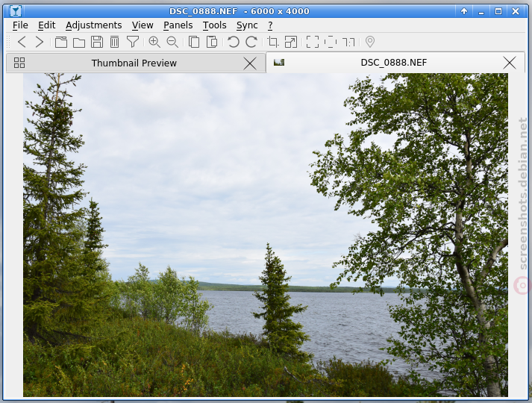Open the View menu
Screen dimensions: 532x403
(x=143, y=25)
